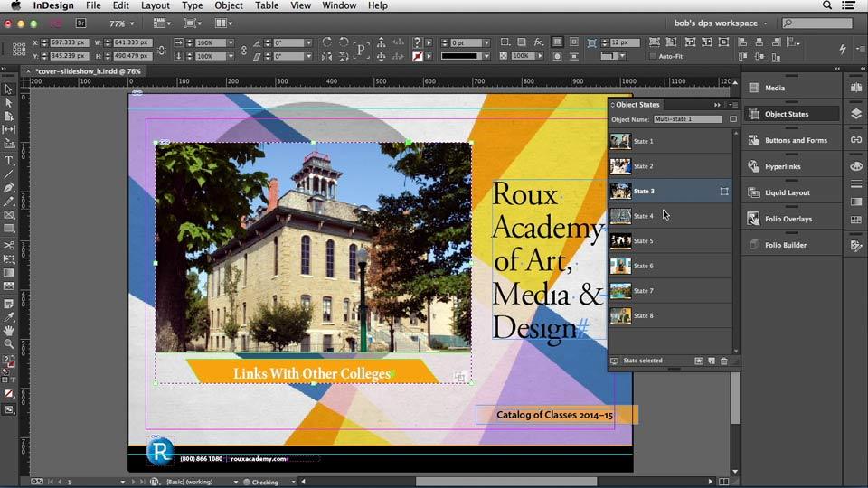Image resolution: width=868 pixels, height=488 pixels.
Task: Collapse Object States panel double arrows
Action: (717, 105)
